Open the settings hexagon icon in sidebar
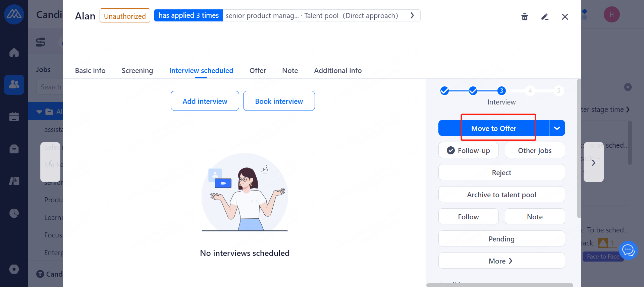Viewport: 644px width, 287px height. pos(14,269)
